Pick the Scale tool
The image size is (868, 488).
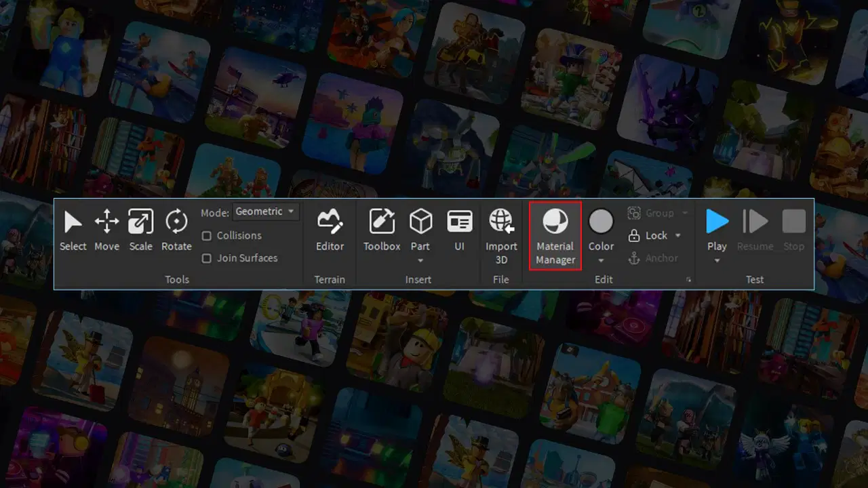coord(140,230)
